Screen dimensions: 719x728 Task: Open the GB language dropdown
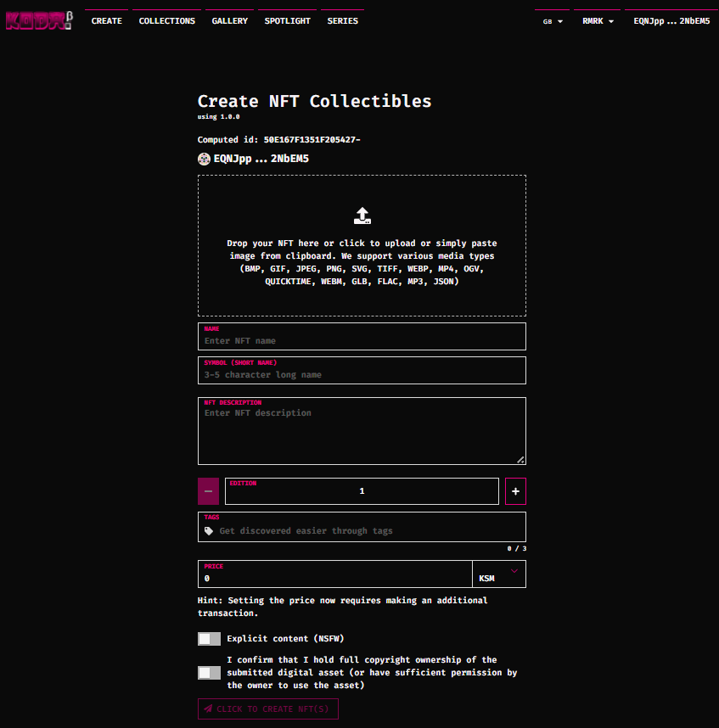click(553, 21)
